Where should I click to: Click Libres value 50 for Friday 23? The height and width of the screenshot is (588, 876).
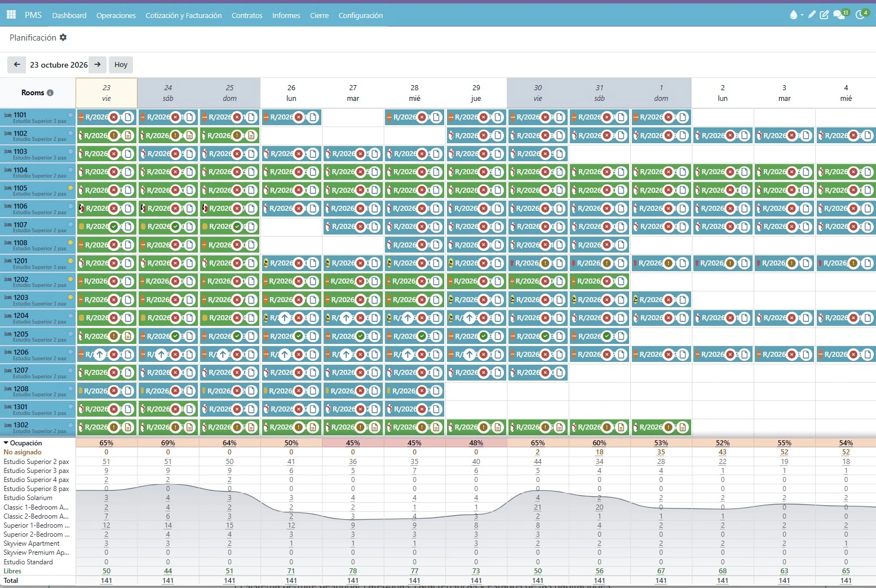pyautogui.click(x=107, y=571)
